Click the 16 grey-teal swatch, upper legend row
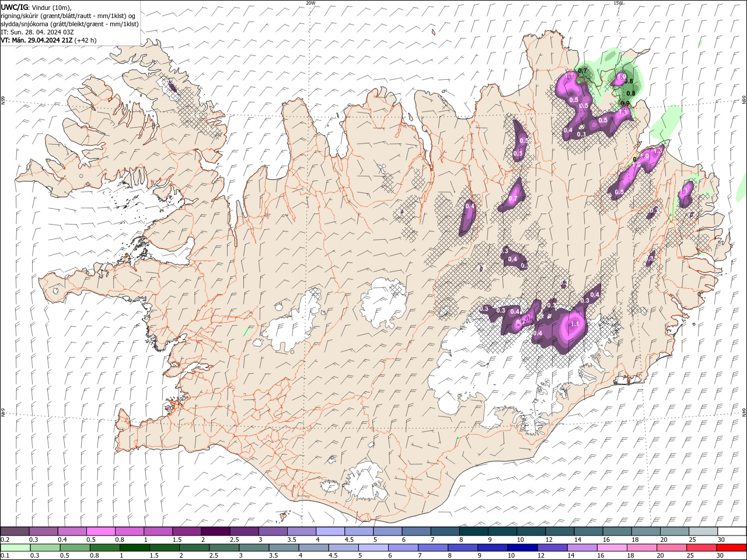 [x=616, y=531]
